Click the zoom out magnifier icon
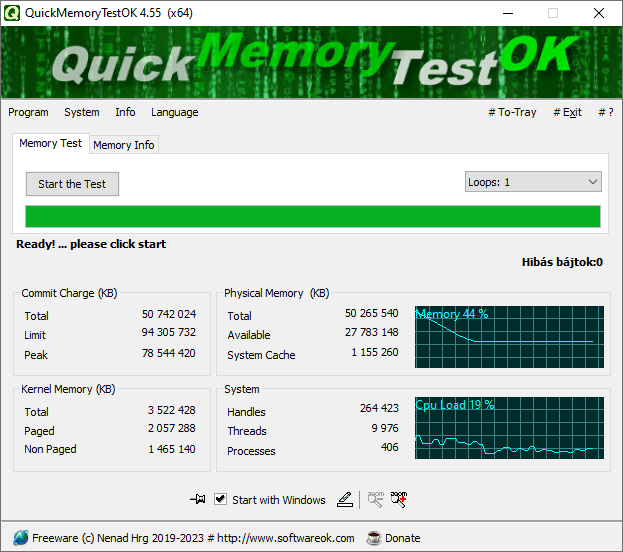The height and width of the screenshot is (552, 623). (x=375, y=500)
